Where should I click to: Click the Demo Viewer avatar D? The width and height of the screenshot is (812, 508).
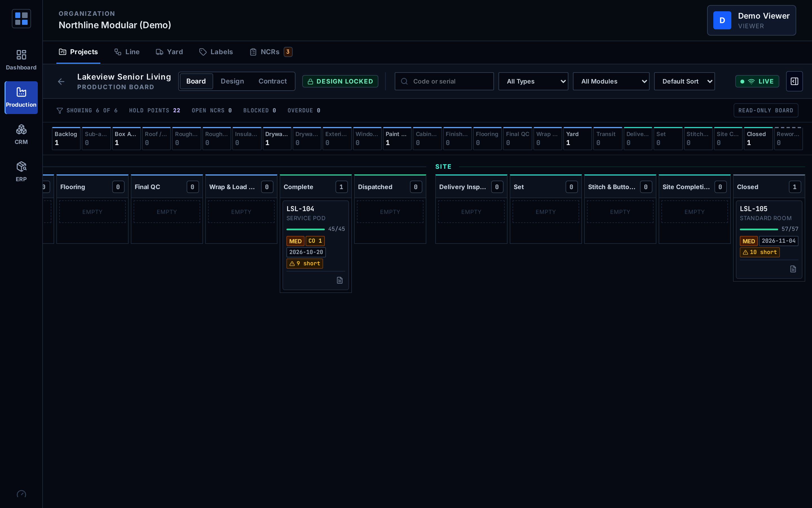point(722,21)
